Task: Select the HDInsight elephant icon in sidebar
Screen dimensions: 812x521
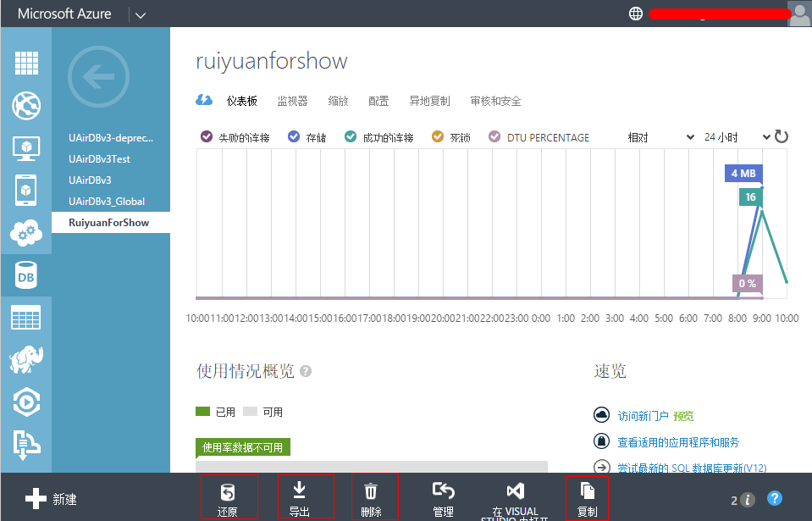Action: click(x=28, y=360)
